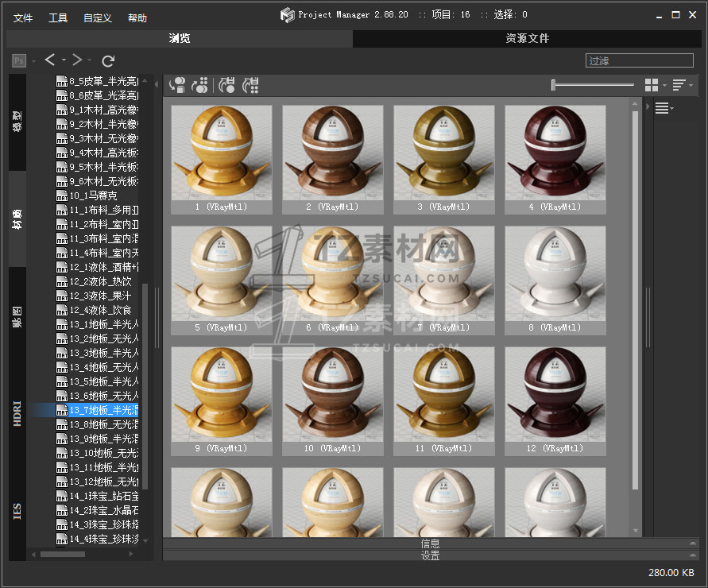The width and height of the screenshot is (708, 588).
Task: Click the 过滤 filter input field
Action: point(639,60)
